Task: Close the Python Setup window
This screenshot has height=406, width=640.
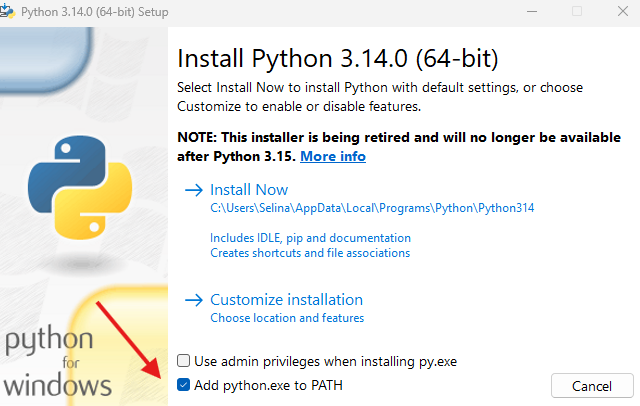Action: (620, 12)
